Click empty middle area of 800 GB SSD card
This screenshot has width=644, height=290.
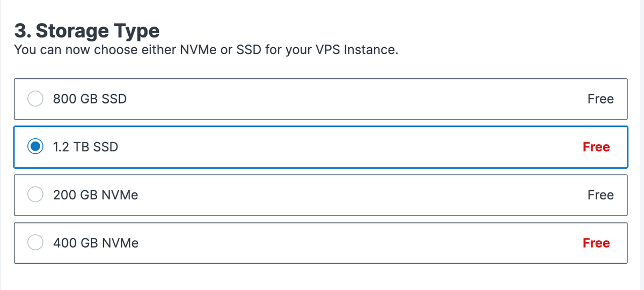tap(354, 99)
